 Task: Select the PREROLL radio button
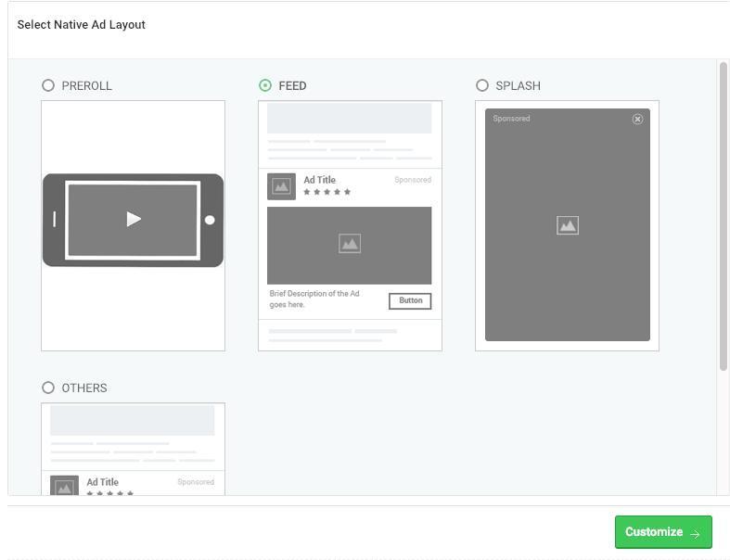[x=48, y=85]
